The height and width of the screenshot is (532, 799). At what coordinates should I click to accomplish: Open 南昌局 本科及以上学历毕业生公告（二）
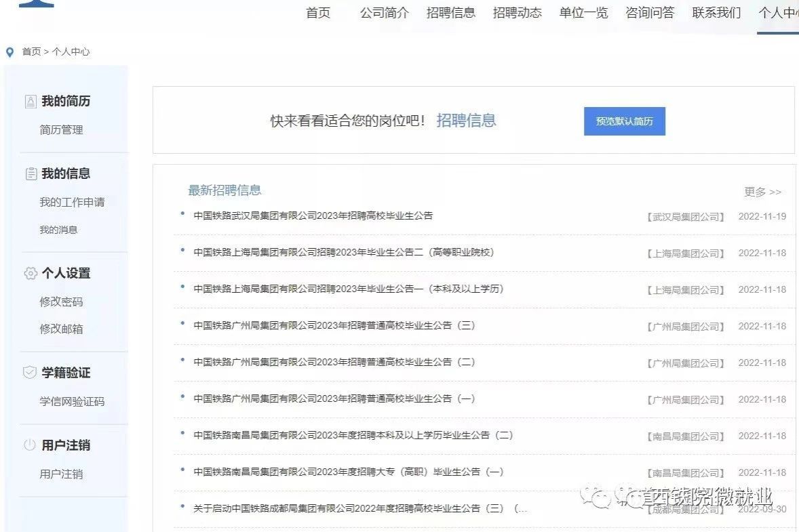coord(353,436)
